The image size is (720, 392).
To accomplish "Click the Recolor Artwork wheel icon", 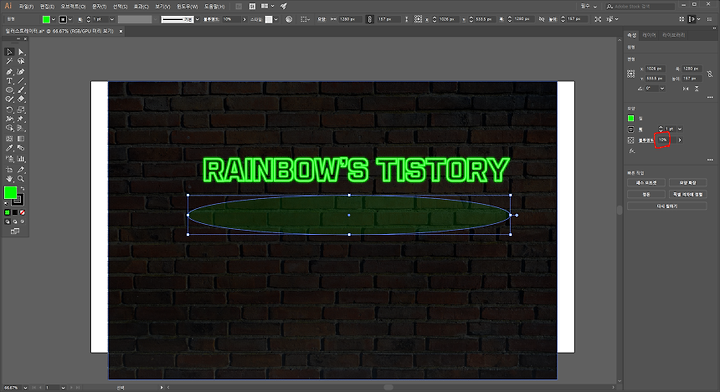I will 289,19.
